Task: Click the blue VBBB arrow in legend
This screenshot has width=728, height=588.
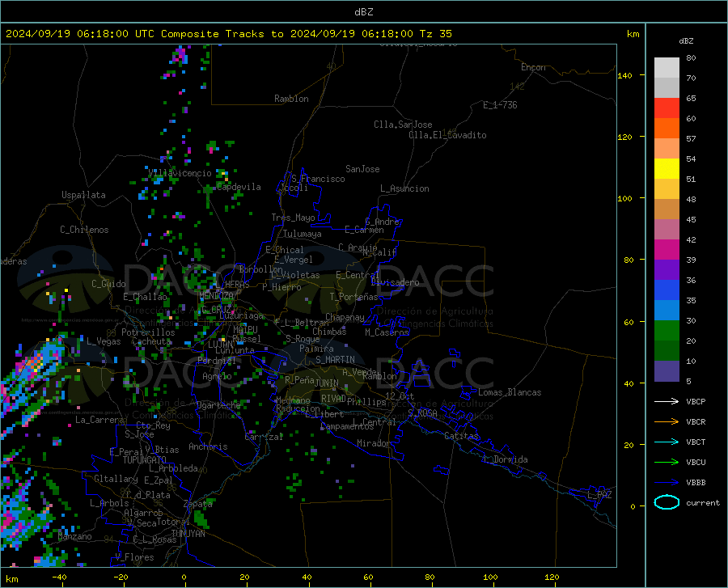Action: coord(667,483)
